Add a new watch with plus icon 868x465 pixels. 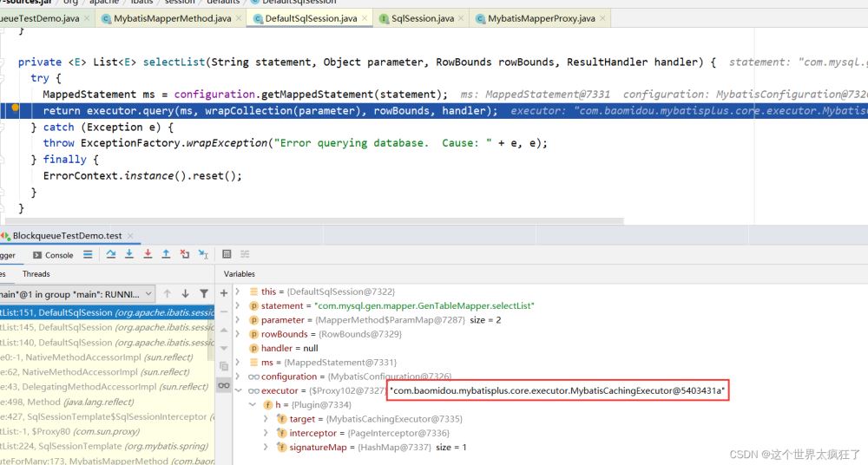(x=224, y=293)
